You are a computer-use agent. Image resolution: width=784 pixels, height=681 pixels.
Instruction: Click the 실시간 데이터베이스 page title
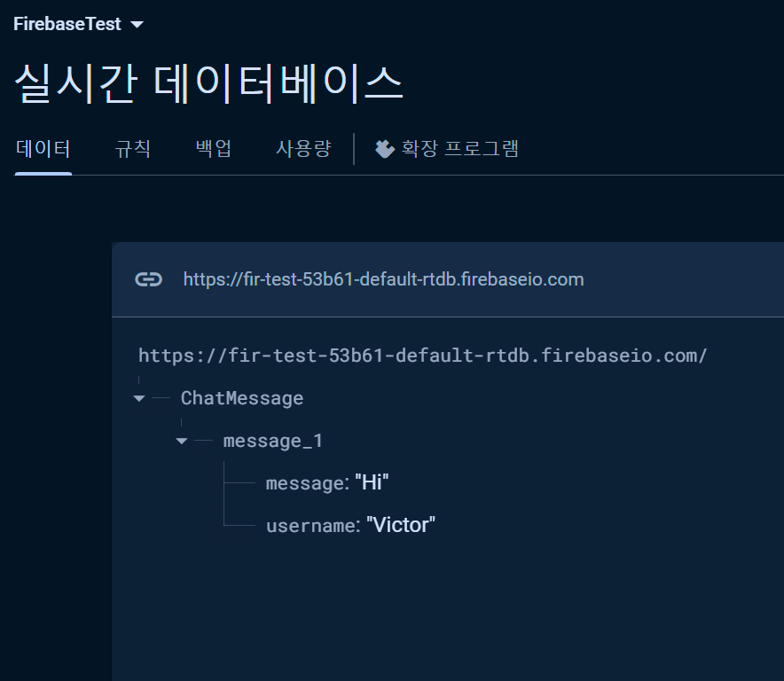[208, 83]
